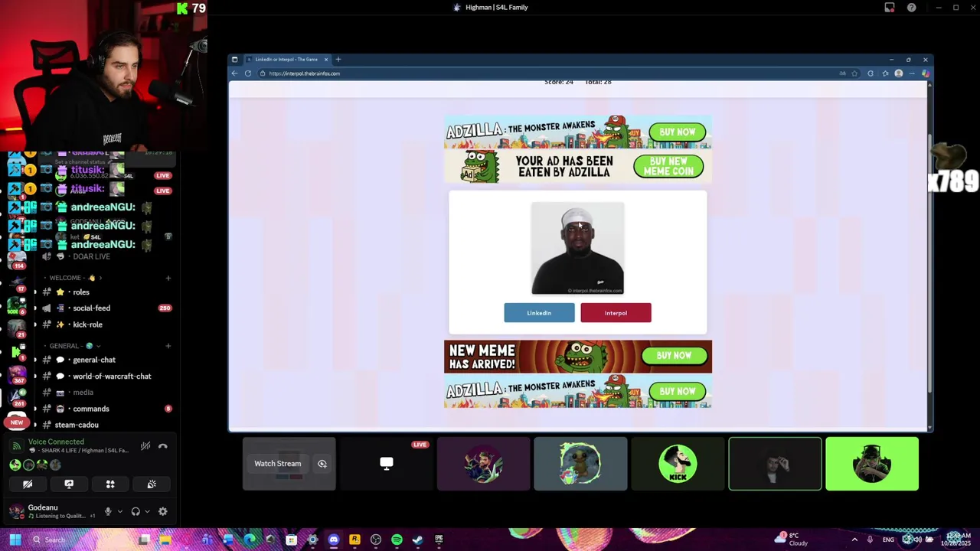This screenshot has width=980, height=551.
Task: Open Discord help question mark icon
Action: tap(911, 8)
